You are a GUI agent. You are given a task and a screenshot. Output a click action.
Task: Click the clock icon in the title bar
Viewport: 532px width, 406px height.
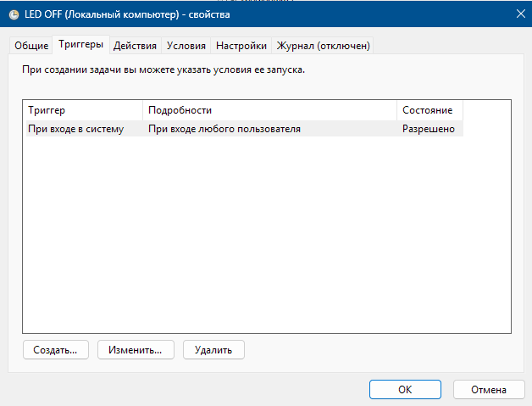coord(14,14)
